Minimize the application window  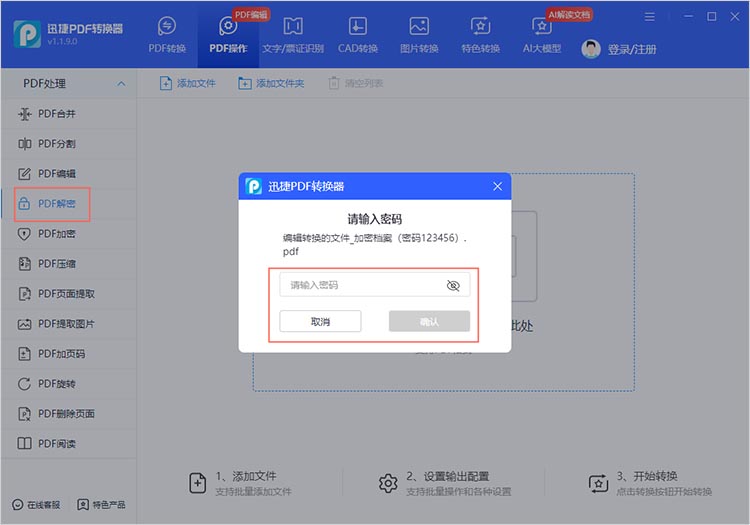coord(688,17)
